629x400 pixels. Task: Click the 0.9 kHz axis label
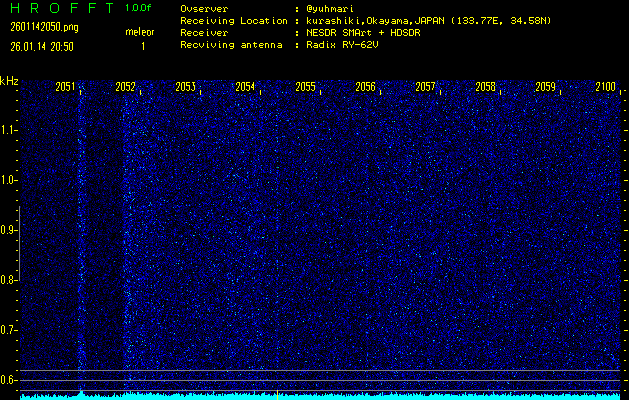(8, 230)
